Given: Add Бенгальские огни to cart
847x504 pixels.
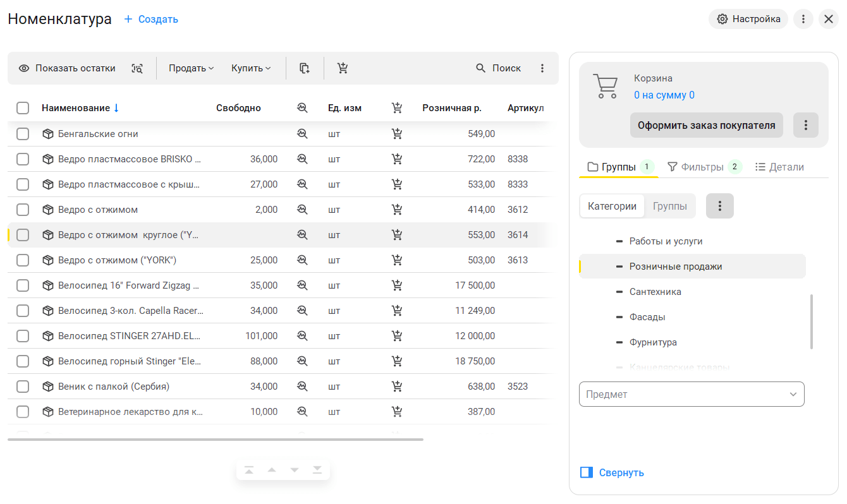Looking at the screenshot, I should (x=397, y=134).
